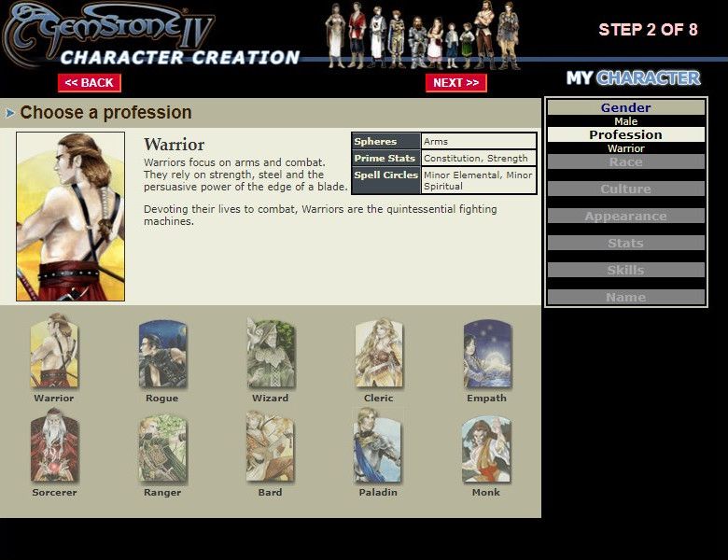Jump to the Culture step
Viewport: 728px width, 560px height.
pos(625,189)
